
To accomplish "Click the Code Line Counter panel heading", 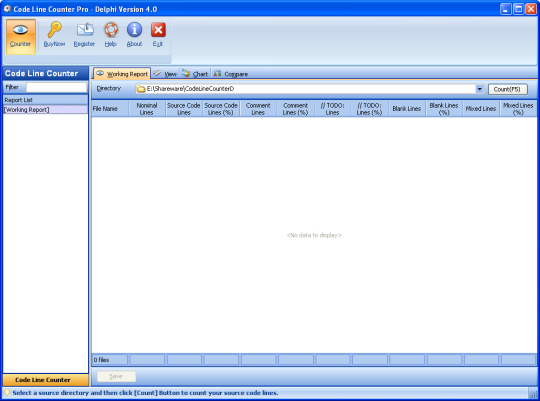I will (45, 73).
